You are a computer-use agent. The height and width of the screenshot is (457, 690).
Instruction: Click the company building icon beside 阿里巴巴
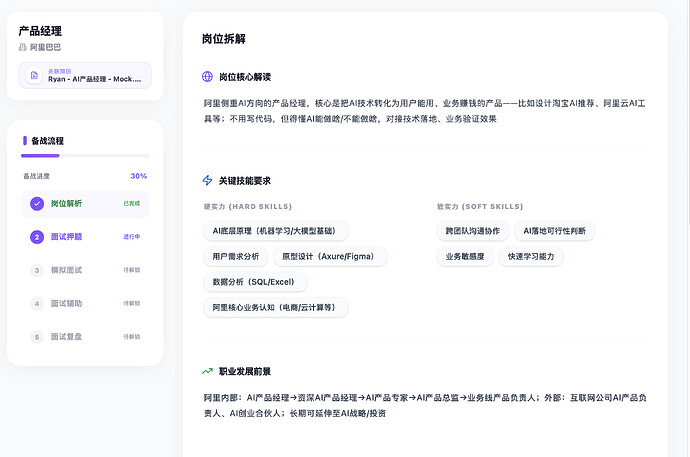click(22, 47)
